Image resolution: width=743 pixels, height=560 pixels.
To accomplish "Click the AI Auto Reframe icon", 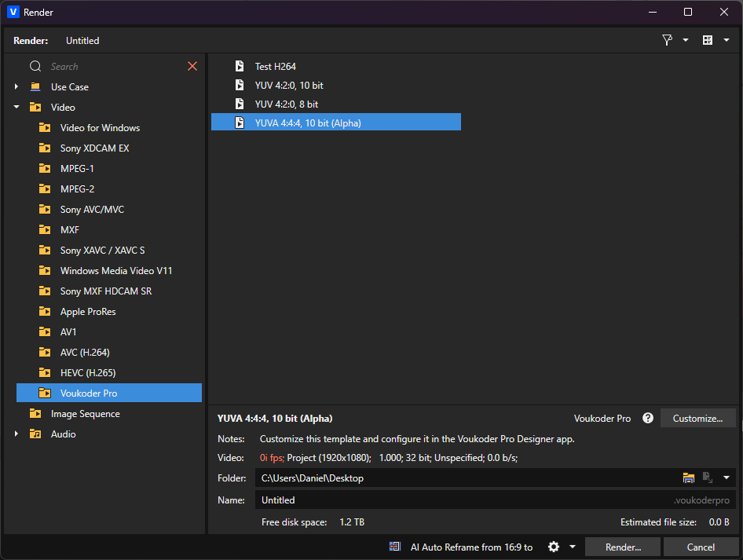I will pyautogui.click(x=395, y=547).
